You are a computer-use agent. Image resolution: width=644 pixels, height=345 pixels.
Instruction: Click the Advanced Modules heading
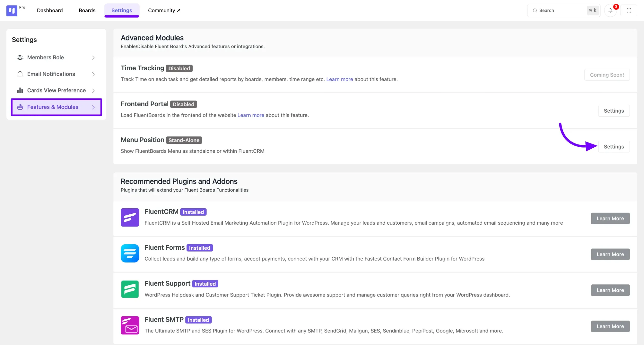pos(152,38)
